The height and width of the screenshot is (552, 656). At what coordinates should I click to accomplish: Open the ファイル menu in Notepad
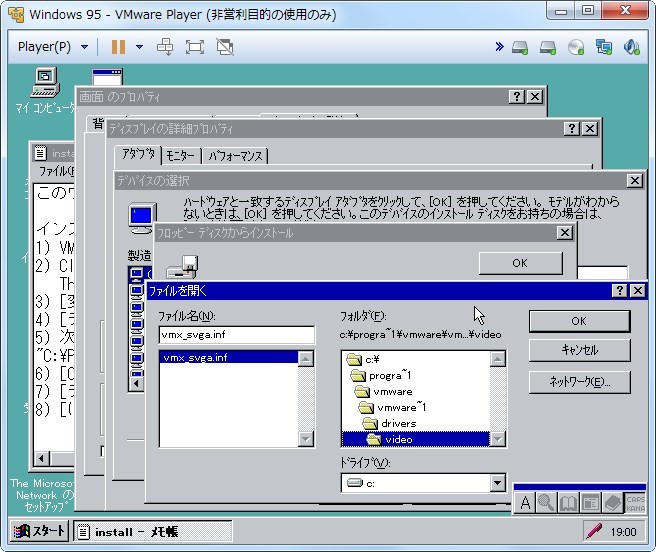click(x=55, y=171)
